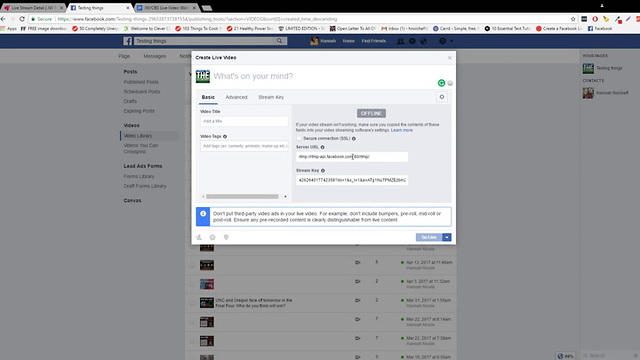Viewport: 640px width, 360px height.
Task: Click the Hannah Nochieff contact avatar
Action: (x=588, y=93)
